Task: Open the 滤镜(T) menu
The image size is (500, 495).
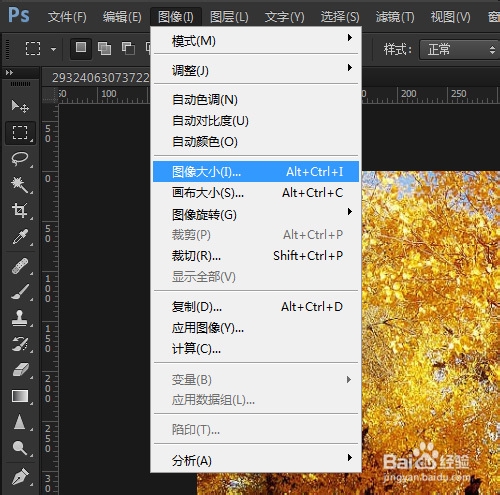Action: tap(395, 17)
